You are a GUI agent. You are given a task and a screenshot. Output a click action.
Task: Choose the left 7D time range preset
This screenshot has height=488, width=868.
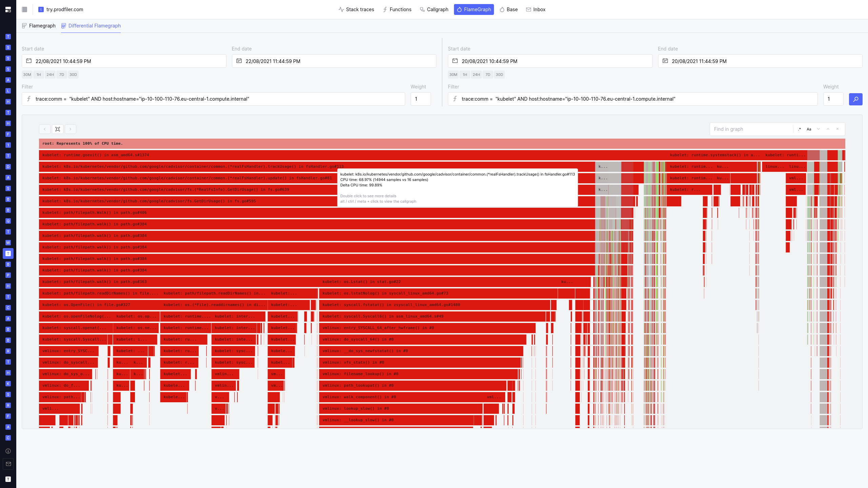click(x=62, y=75)
